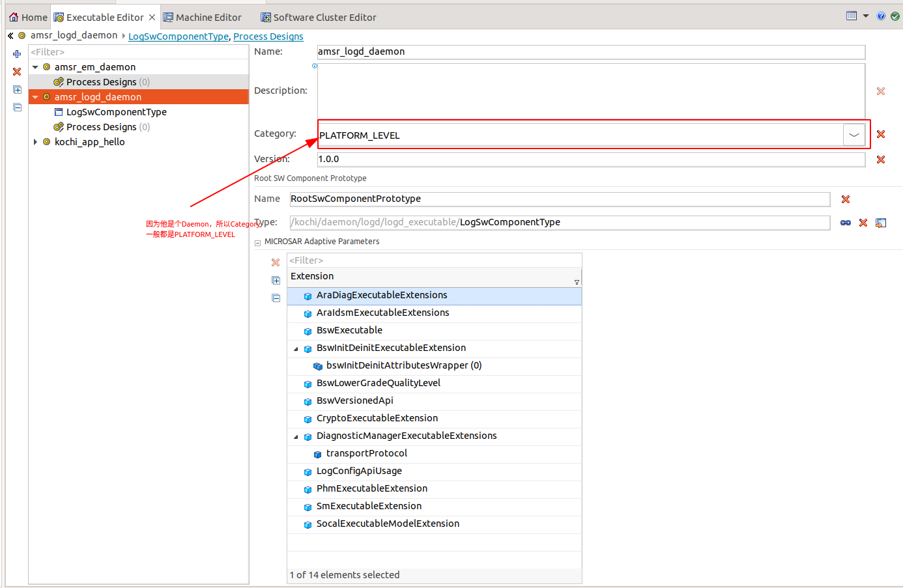Open the view menu dropdown arrow top right
The width and height of the screenshot is (903, 588).
click(866, 16)
